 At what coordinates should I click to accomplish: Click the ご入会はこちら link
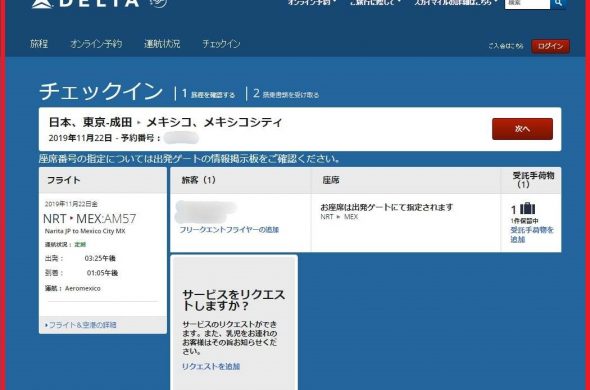point(506,46)
